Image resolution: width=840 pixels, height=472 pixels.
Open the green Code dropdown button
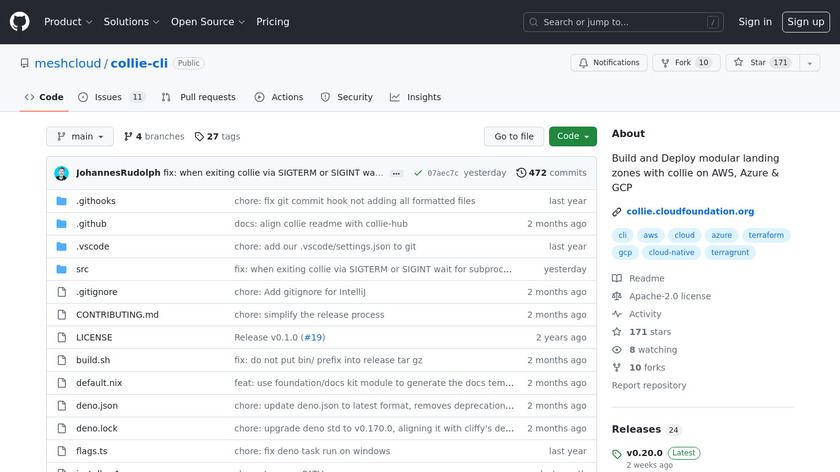click(x=573, y=137)
